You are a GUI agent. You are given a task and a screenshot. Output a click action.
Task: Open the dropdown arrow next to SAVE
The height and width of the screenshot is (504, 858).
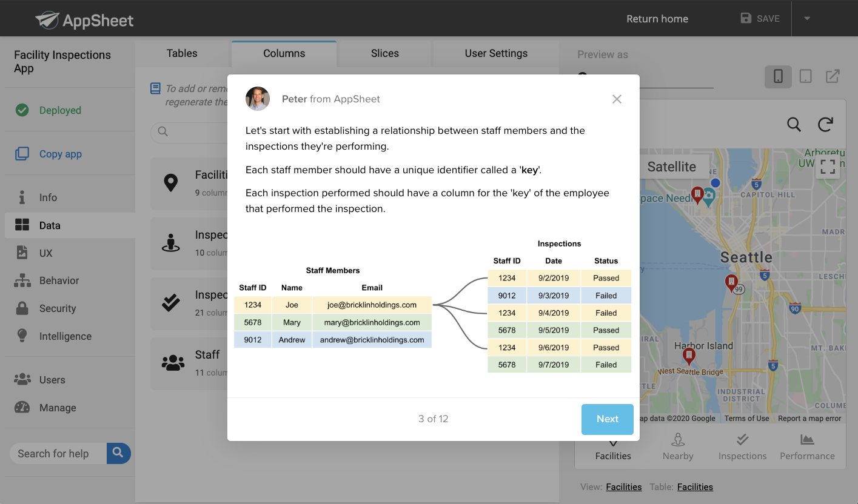click(807, 18)
